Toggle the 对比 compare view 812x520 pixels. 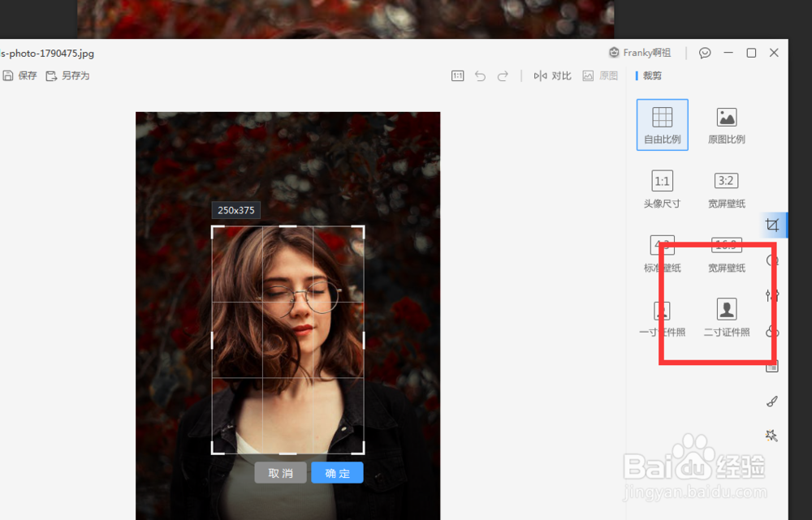[x=552, y=76]
